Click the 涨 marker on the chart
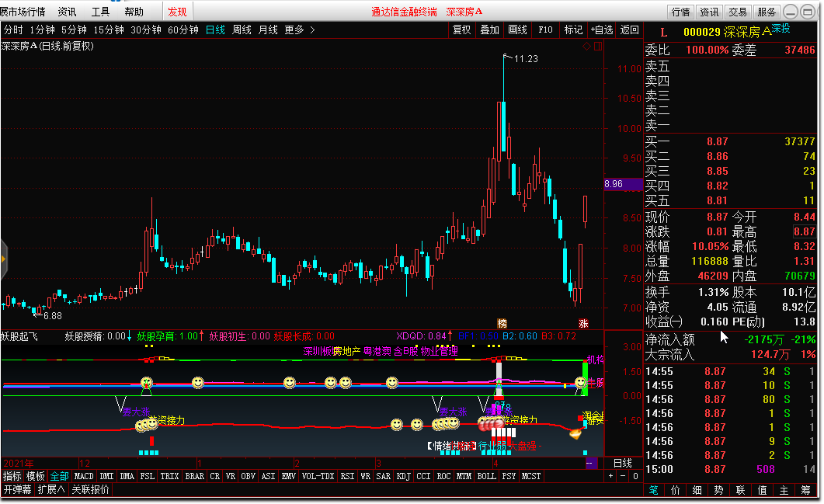Viewport: 824px width, 504px height. [583, 323]
